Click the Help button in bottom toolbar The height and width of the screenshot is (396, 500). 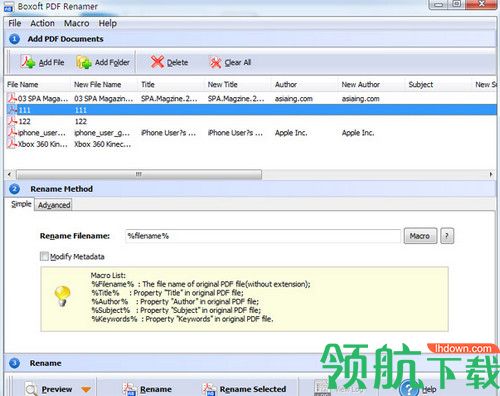tap(418, 389)
